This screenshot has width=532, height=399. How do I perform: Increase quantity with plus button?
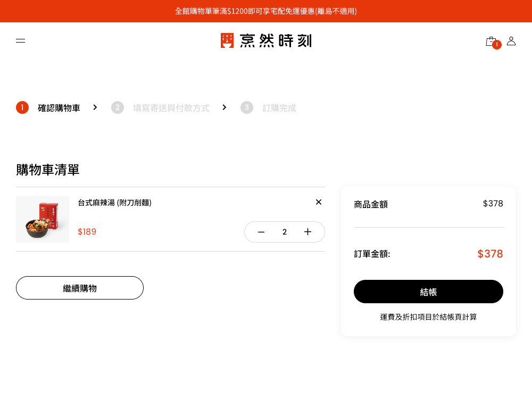pos(307,232)
